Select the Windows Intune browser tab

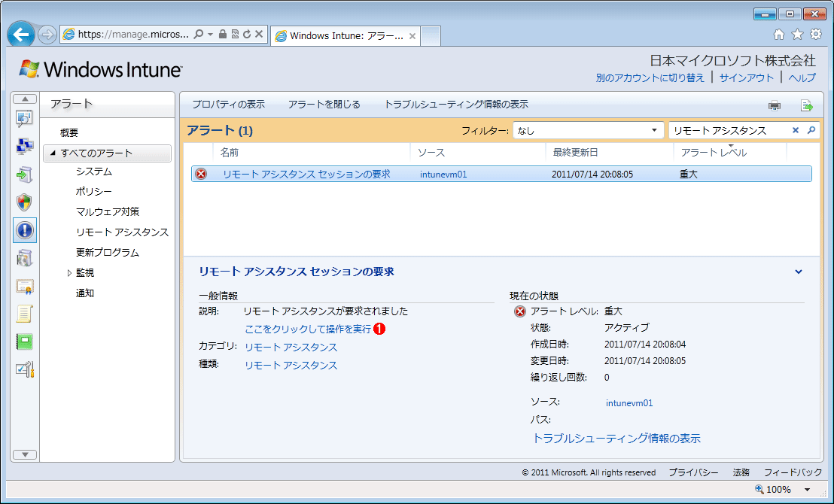[x=345, y=36]
